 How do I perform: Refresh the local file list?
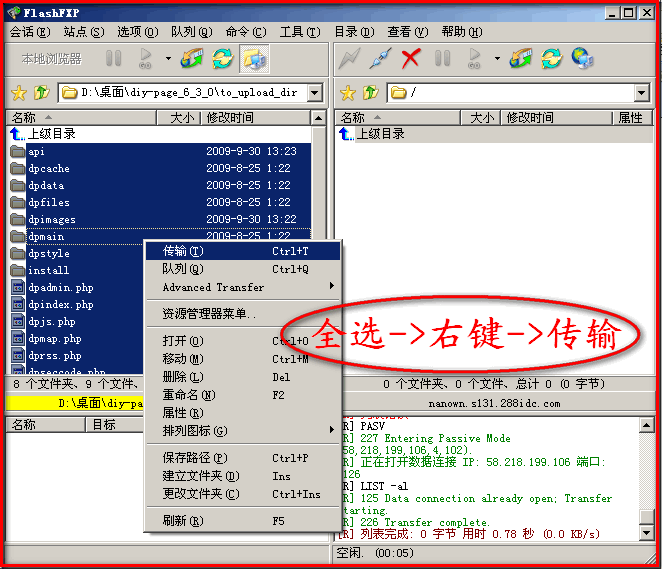222,59
